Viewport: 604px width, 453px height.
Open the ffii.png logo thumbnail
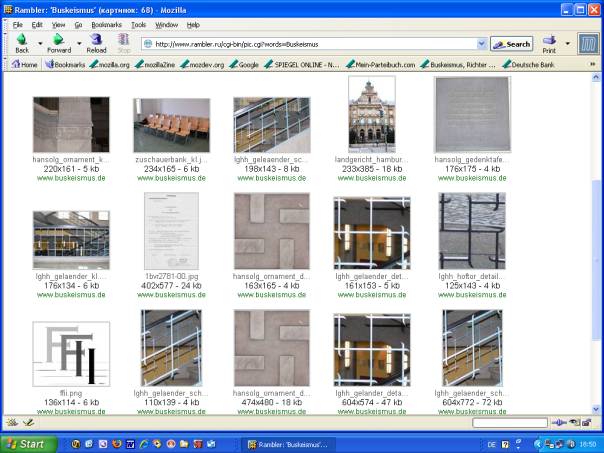(71, 354)
